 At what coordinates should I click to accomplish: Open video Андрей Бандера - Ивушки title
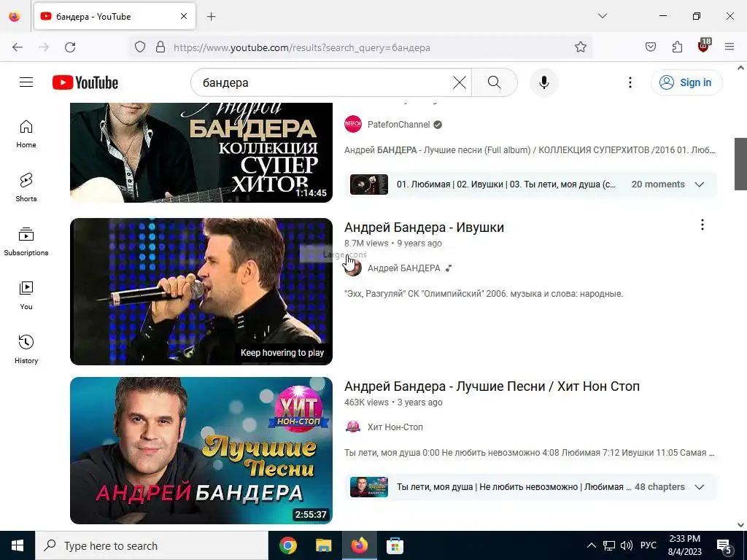click(x=424, y=227)
